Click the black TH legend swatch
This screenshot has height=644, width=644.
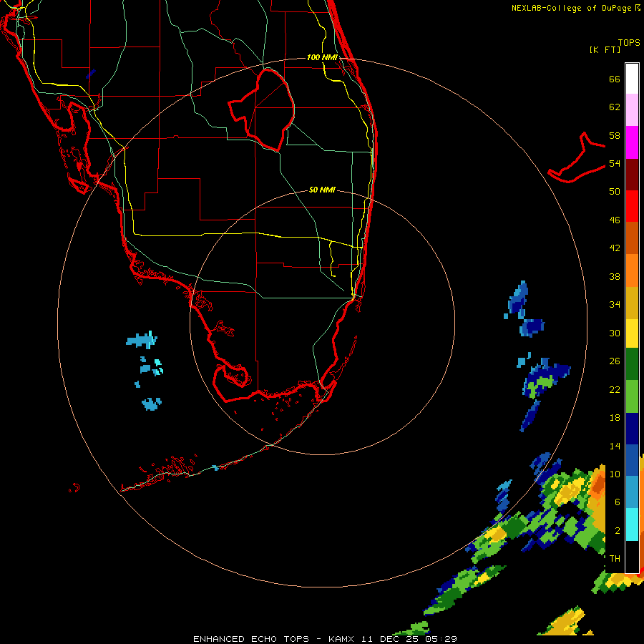pyautogui.click(x=632, y=557)
